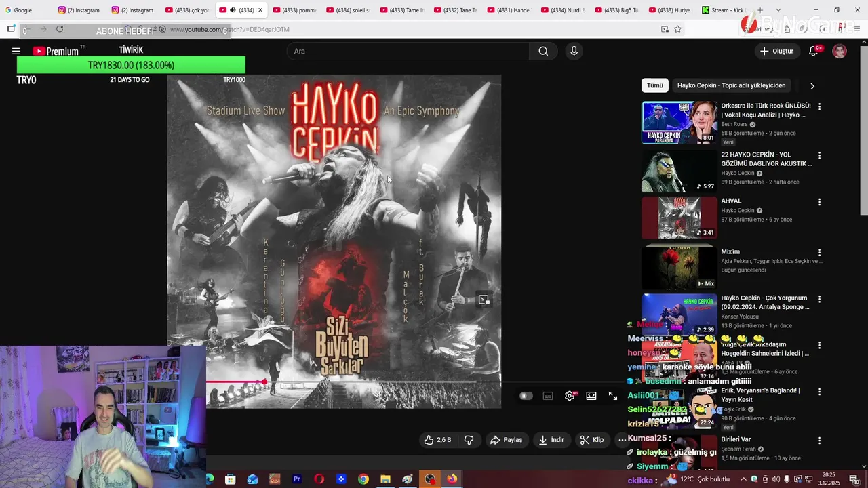This screenshot has width=868, height=488.
Task: Reload the page
Action: pos(60,29)
